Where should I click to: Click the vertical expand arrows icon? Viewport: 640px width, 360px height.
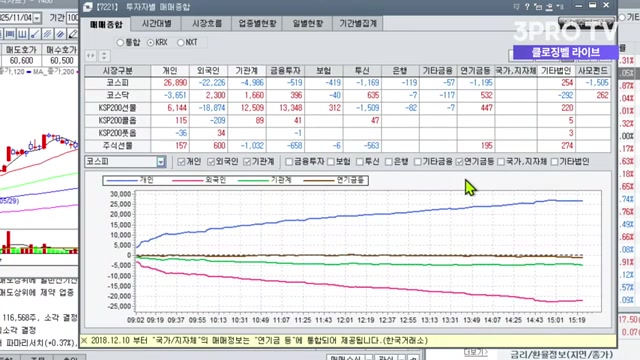104,56
